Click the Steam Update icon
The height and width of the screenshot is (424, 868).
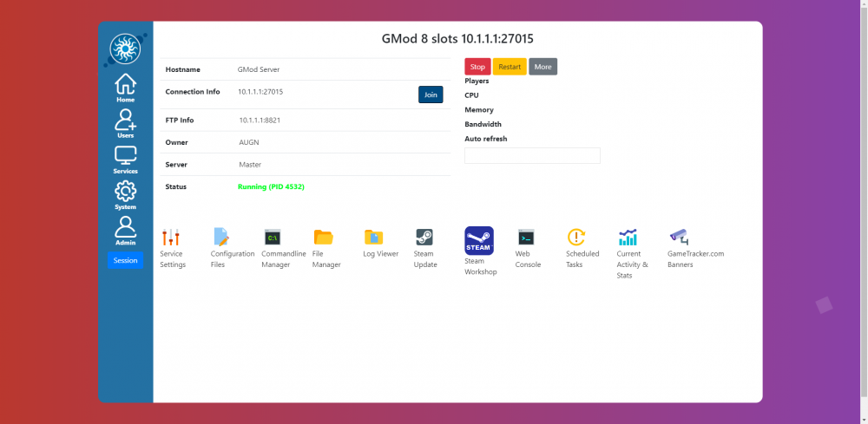click(424, 238)
